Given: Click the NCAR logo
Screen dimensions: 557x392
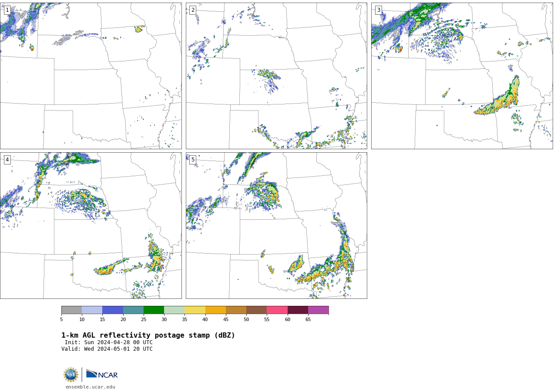Looking at the screenshot, I should [x=102, y=374].
